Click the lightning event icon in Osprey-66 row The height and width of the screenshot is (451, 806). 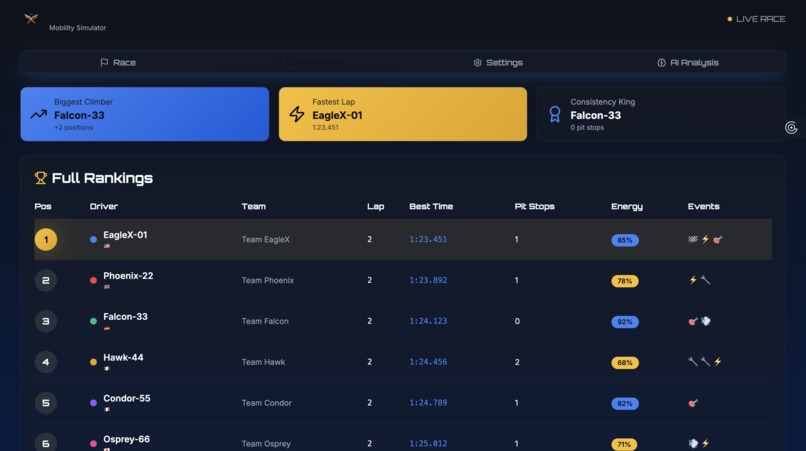(705, 443)
